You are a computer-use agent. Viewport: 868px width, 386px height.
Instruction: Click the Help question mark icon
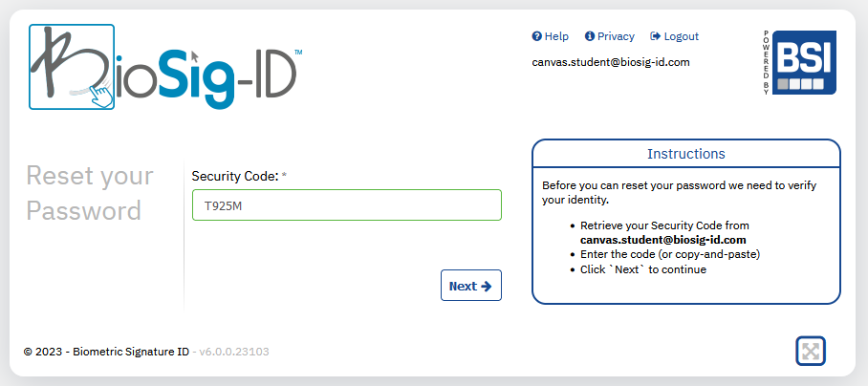pos(536,36)
